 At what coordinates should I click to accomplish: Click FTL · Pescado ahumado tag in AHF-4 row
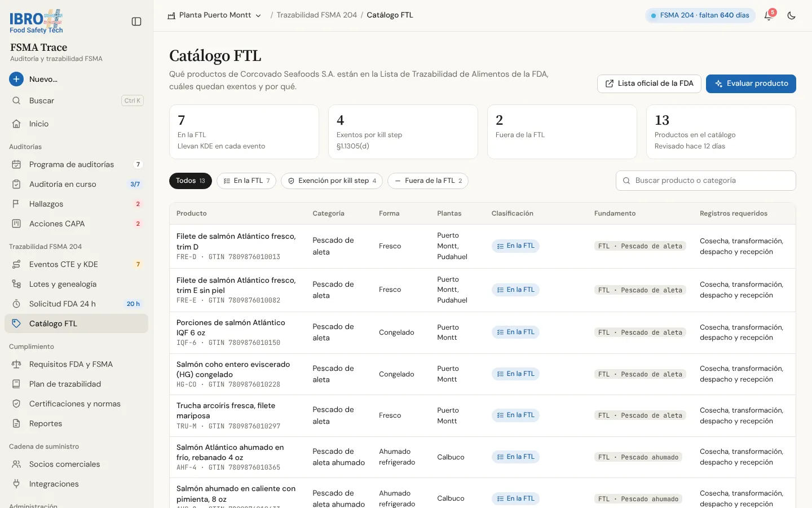(638, 457)
